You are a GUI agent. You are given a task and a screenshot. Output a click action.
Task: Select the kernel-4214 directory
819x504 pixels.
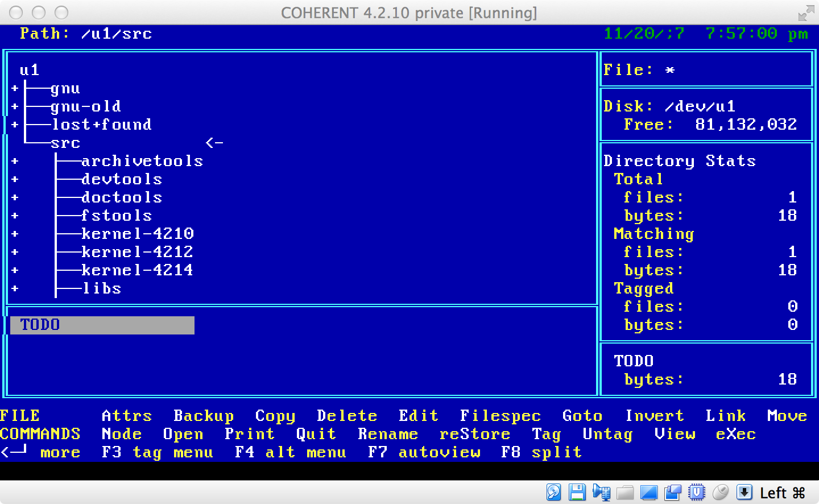[137, 270]
